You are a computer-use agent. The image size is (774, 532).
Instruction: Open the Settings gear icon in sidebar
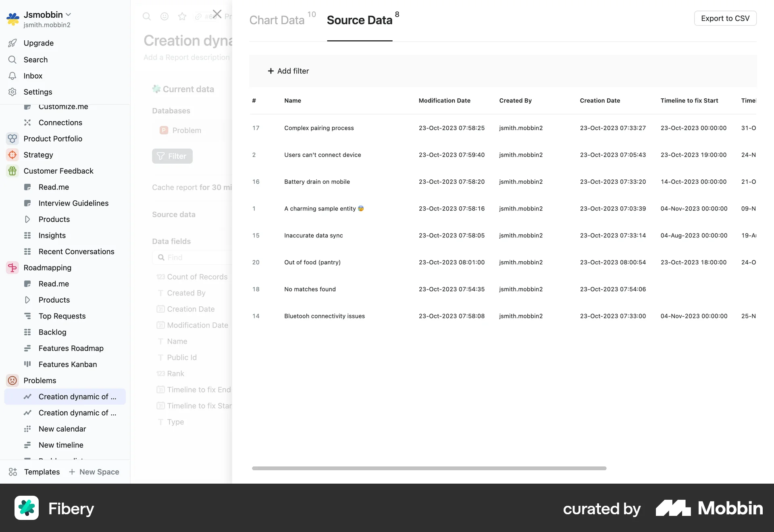coord(12,92)
